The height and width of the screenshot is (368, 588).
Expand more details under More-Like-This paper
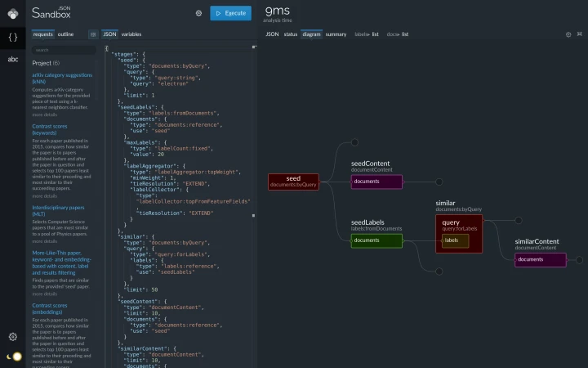point(45,294)
